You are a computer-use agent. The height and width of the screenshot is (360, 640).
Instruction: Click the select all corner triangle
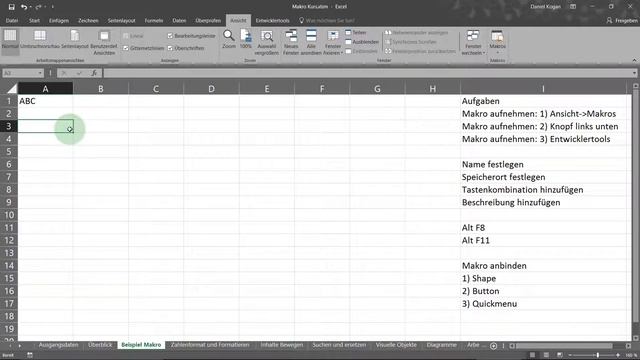12,89
